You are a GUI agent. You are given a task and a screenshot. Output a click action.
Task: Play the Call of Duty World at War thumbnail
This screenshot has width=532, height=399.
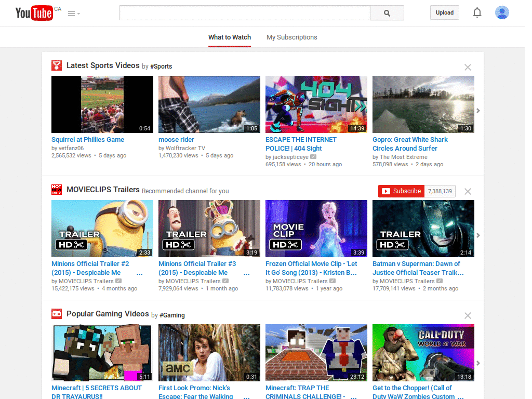[423, 353]
